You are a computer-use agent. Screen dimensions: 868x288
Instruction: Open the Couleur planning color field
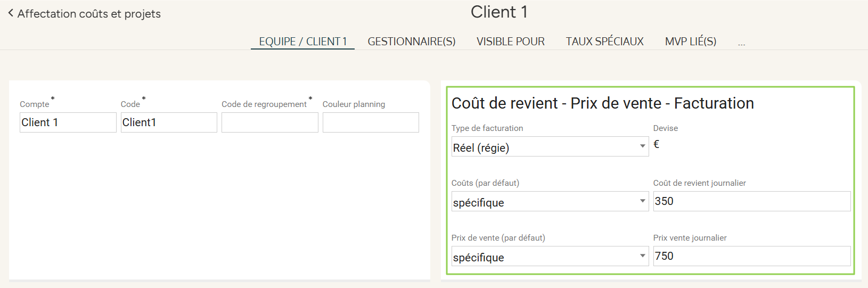click(x=371, y=122)
